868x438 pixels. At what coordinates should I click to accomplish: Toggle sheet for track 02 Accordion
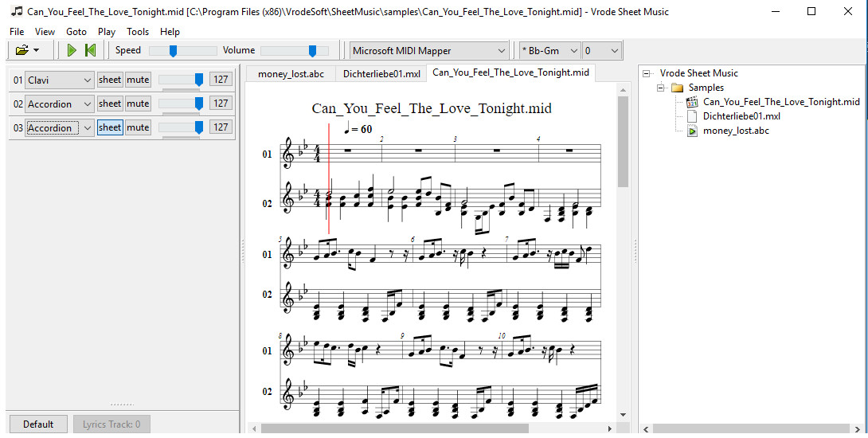[110, 104]
